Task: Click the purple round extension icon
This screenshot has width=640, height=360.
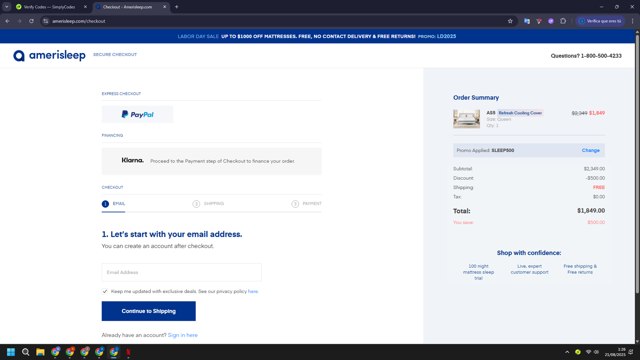Action: [x=551, y=21]
